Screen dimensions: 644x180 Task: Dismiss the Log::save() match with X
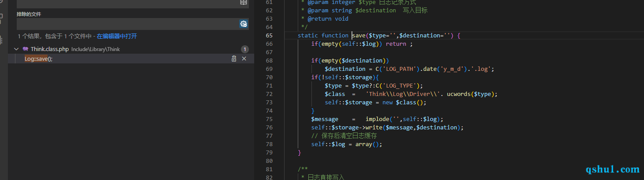[x=244, y=59]
